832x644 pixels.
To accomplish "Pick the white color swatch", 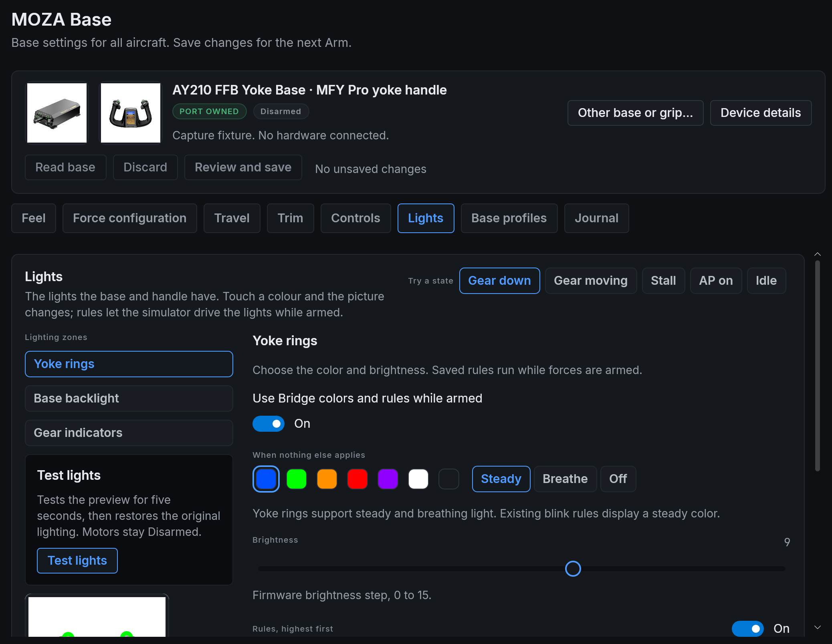I will coord(418,479).
